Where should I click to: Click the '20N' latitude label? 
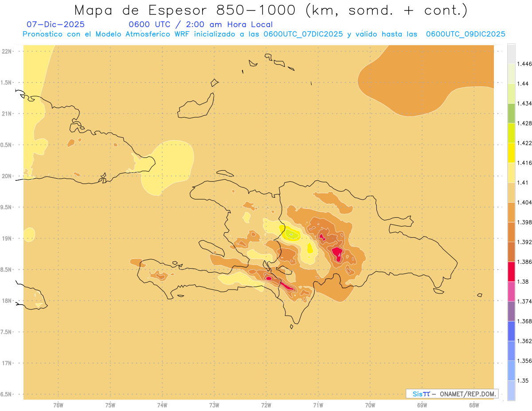[7, 176]
